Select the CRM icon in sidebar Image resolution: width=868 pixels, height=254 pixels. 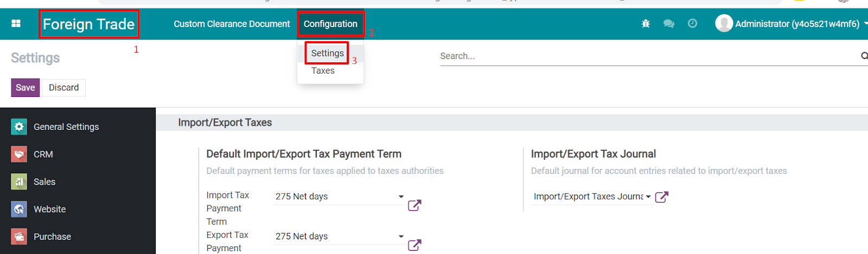19,154
